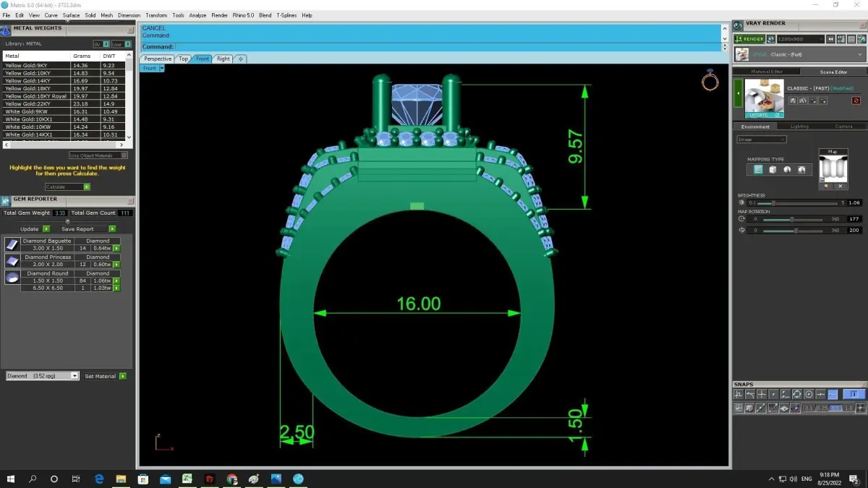Select spherical mapping type icon
The image size is (868, 488).
787,170
